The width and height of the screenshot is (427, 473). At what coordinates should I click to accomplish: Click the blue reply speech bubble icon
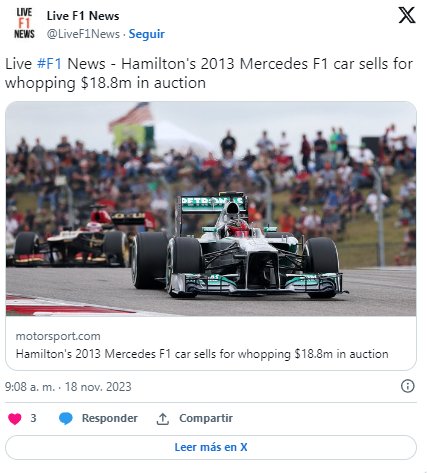66,418
